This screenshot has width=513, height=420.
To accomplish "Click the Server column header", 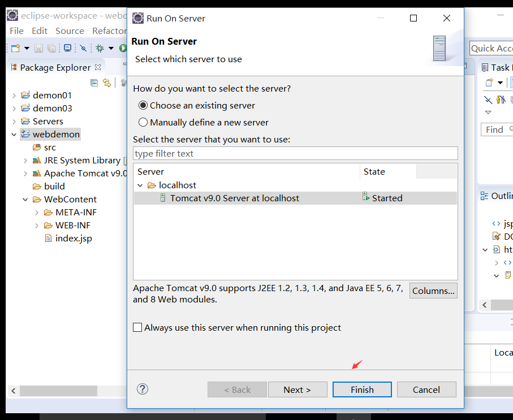I will (x=247, y=172).
